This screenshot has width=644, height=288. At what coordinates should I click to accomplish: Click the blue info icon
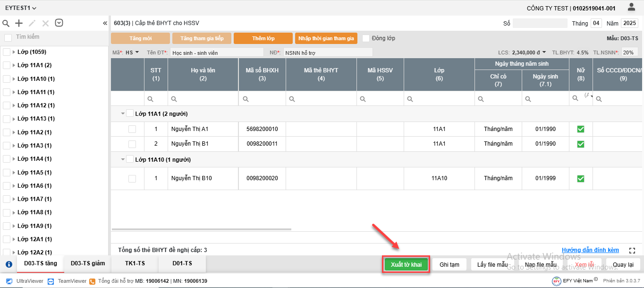(8, 264)
